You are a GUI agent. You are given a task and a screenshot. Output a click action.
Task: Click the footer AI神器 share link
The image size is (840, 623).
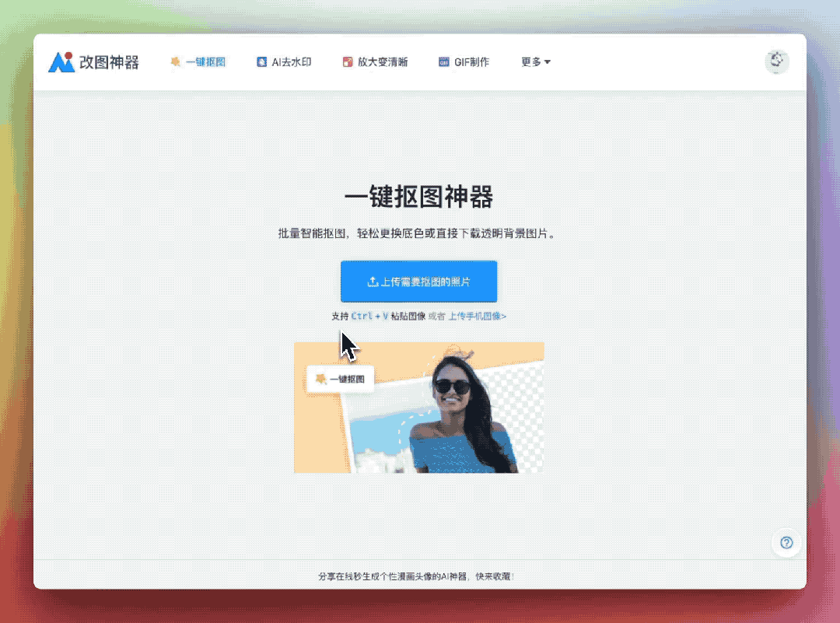(x=420, y=576)
